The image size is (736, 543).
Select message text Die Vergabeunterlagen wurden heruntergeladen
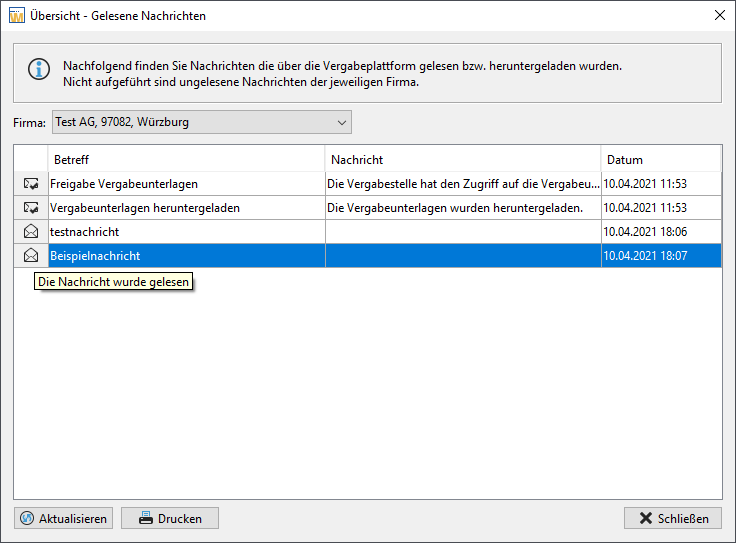tap(455, 208)
